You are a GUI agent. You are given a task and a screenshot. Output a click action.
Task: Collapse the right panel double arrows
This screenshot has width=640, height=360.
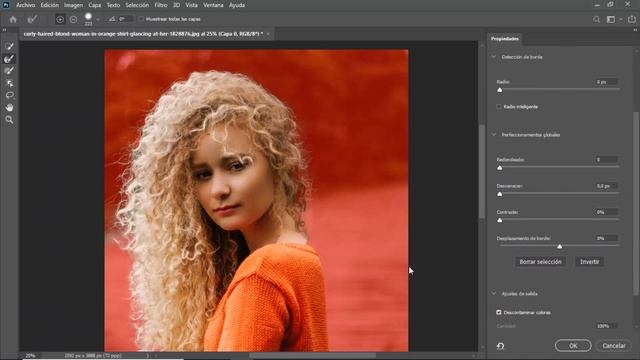(635, 30)
